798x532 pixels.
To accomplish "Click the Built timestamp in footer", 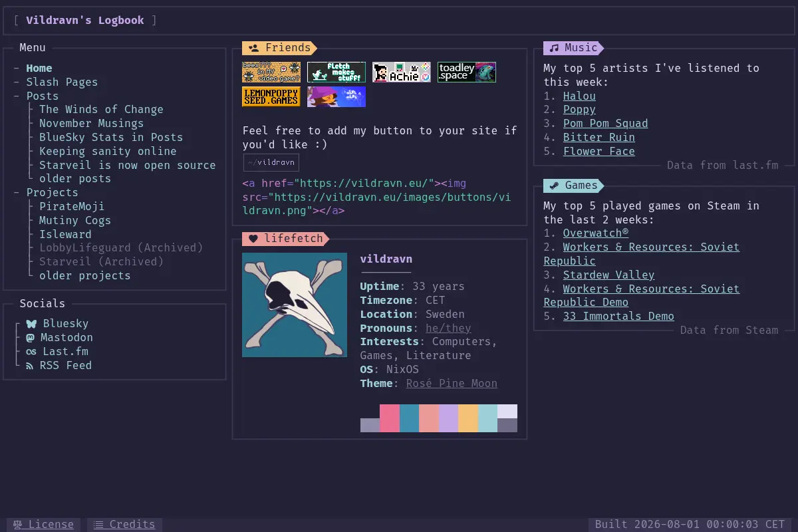I will click(690, 525).
